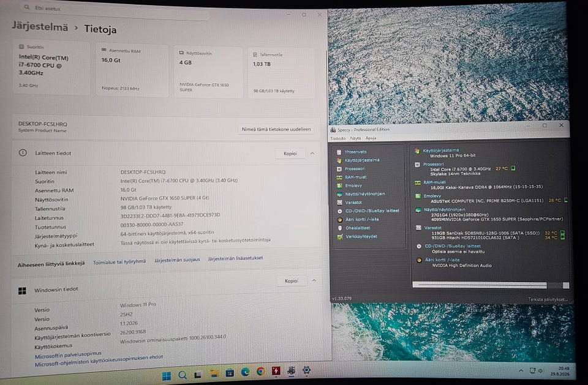Viewport: 588px width, 385px height.
Task: Open the Windows Start menu
Action: coord(167,376)
